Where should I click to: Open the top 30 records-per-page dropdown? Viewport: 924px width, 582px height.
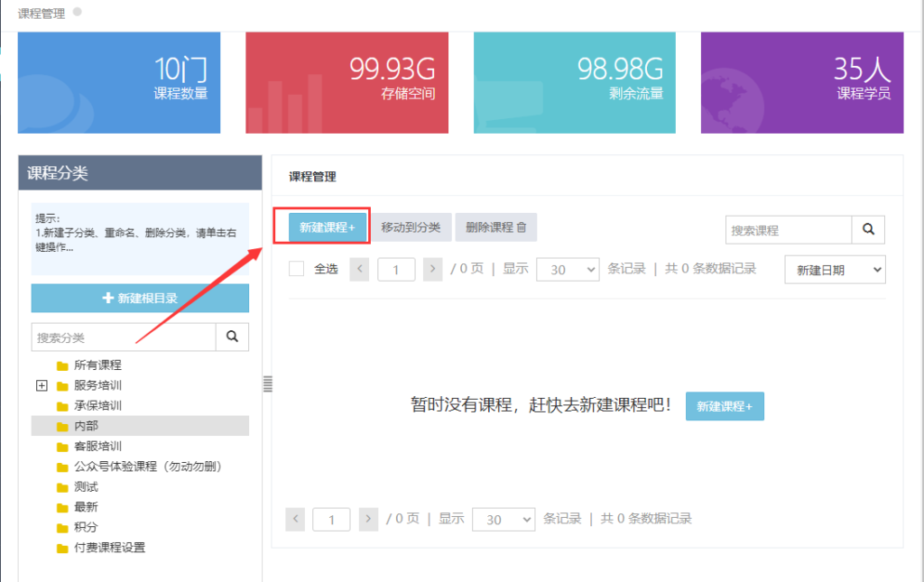(568, 270)
